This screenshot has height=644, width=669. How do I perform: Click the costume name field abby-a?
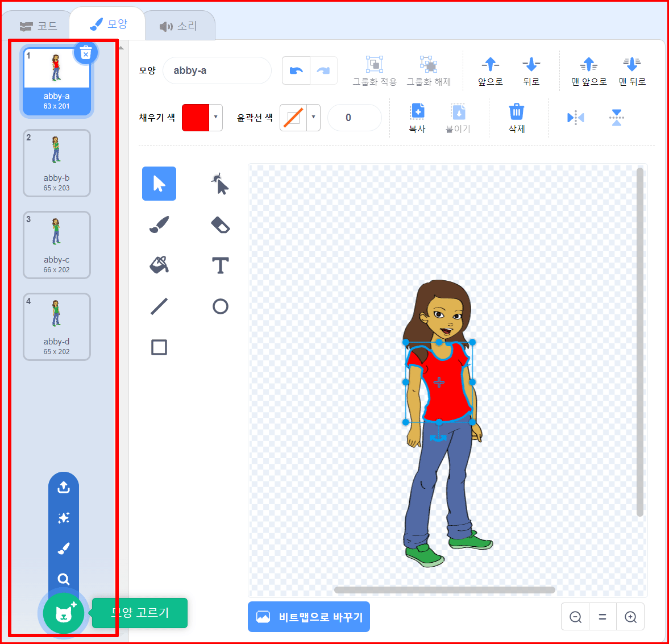(x=217, y=70)
